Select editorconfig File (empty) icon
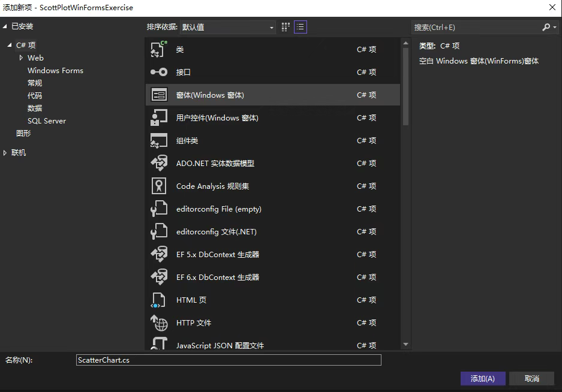562x392 pixels. tap(159, 209)
